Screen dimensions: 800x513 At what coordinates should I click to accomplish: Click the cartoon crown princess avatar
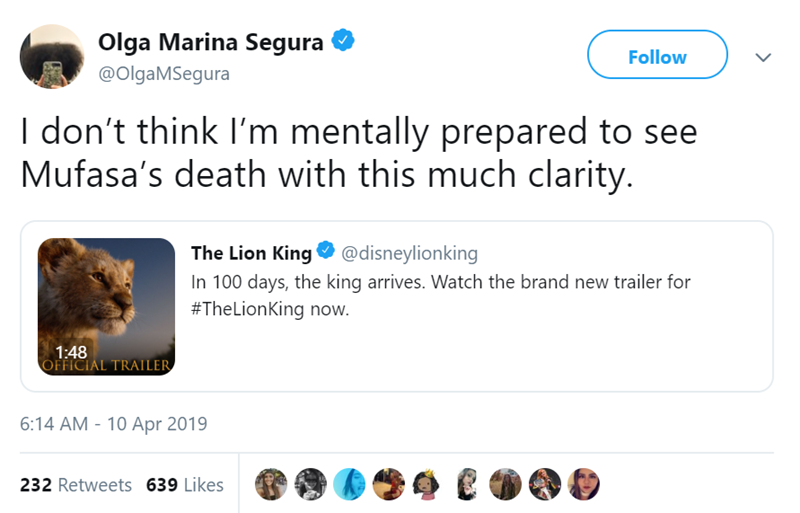[x=427, y=484]
